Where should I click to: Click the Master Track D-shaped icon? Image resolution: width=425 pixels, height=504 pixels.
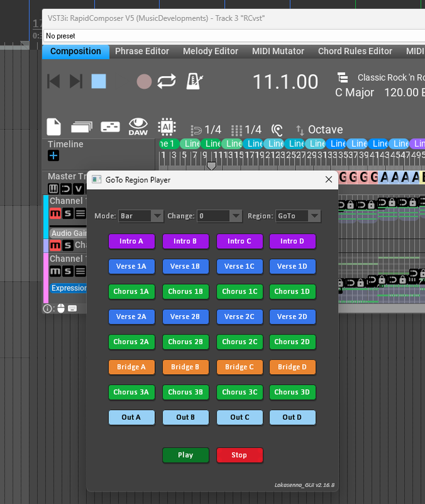tap(66, 188)
